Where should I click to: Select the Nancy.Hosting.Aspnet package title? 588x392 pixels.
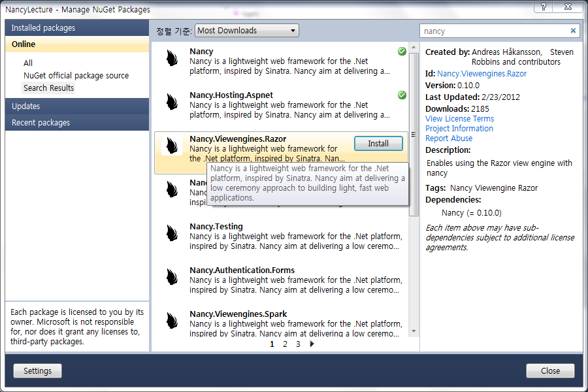[231, 95]
